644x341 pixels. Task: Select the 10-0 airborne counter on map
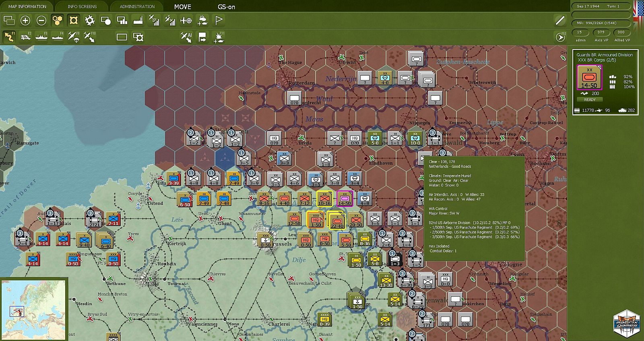click(x=415, y=138)
